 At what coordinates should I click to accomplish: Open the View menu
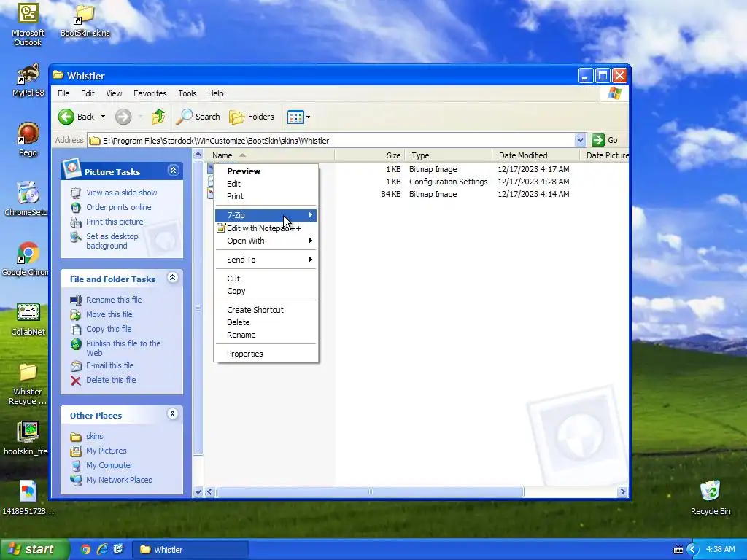[114, 93]
